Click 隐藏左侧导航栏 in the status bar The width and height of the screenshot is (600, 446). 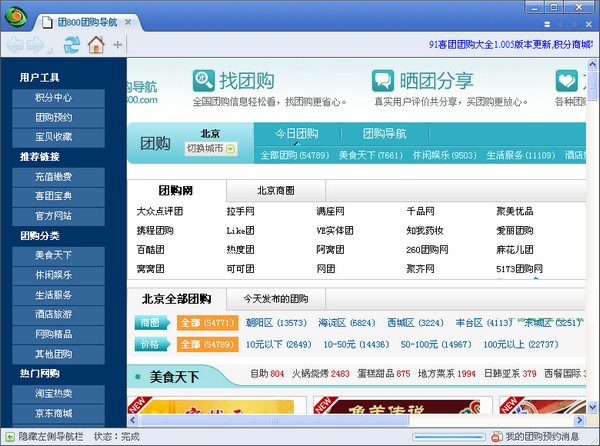tap(51, 436)
